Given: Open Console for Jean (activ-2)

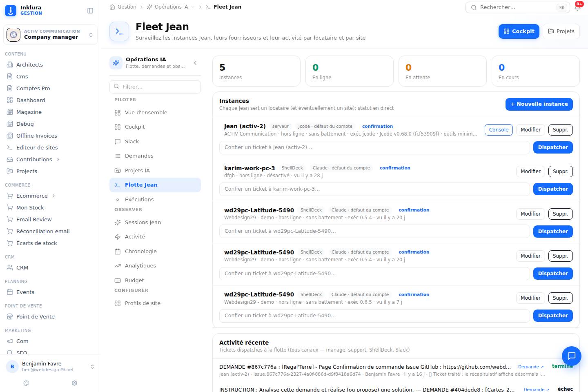Looking at the screenshot, I should click(x=499, y=130).
